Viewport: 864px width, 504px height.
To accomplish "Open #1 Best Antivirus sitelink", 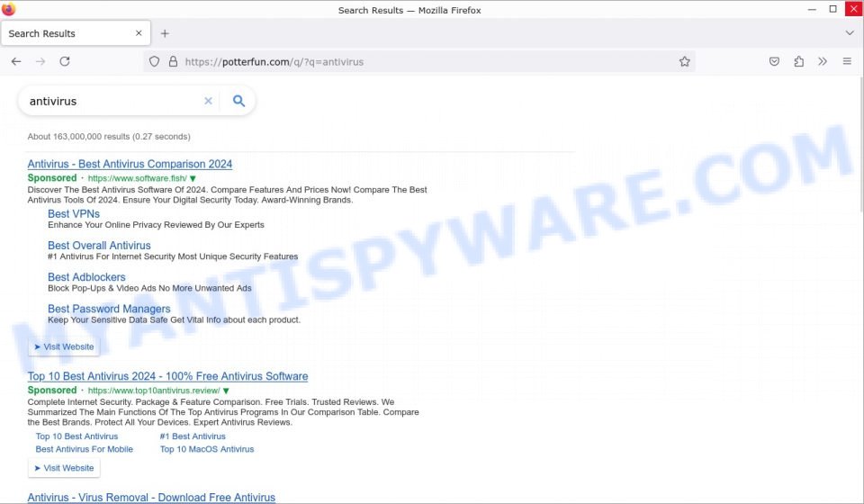I will click(193, 436).
